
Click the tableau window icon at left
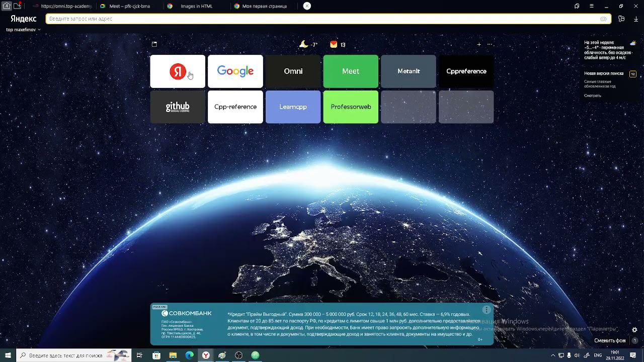[154, 44]
